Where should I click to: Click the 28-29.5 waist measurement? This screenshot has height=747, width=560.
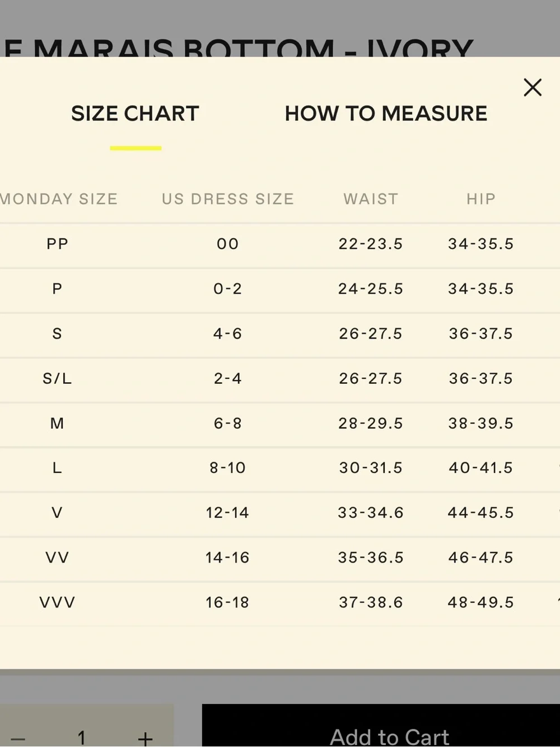pos(371,423)
